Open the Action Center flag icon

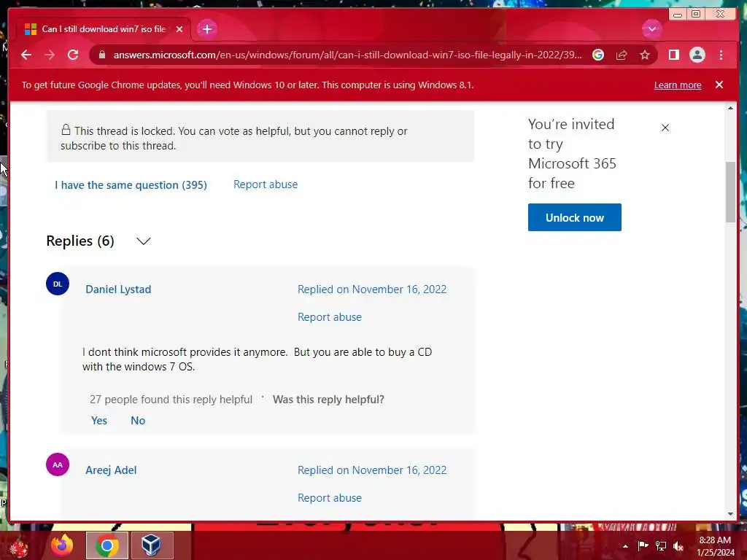pos(643,545)
